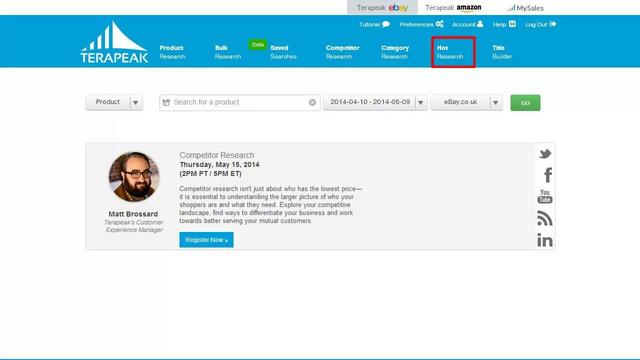Viewport: 640px width, 360px height.
Task: Click the Terapeak logo
Action: (x=114, y=42)
